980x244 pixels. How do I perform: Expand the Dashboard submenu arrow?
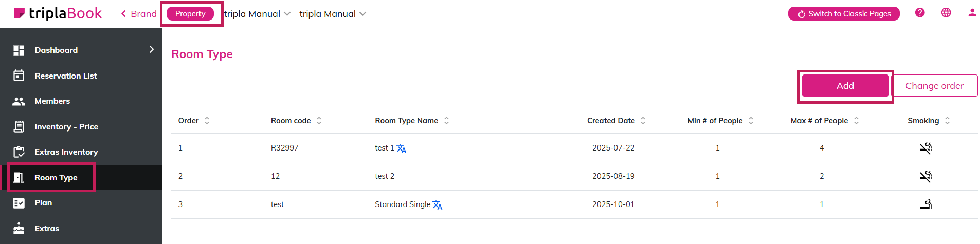click(x=151, y=49)
